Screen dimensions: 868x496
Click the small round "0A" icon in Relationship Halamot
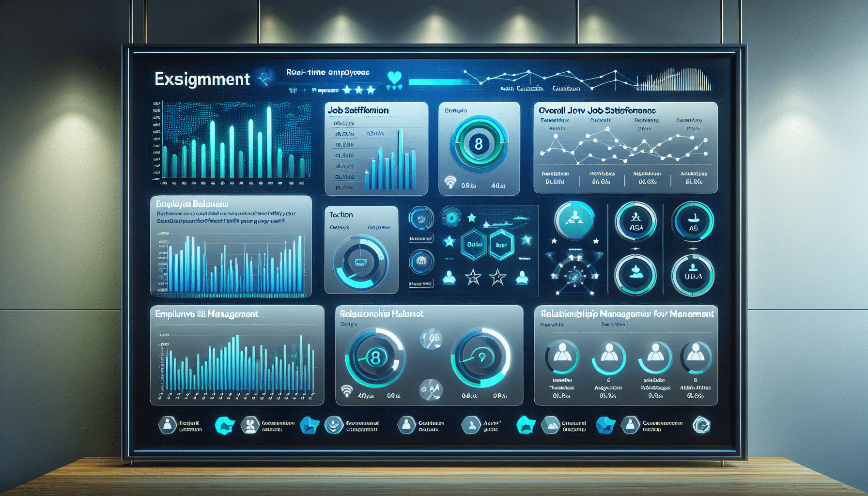tap(431, 389)
